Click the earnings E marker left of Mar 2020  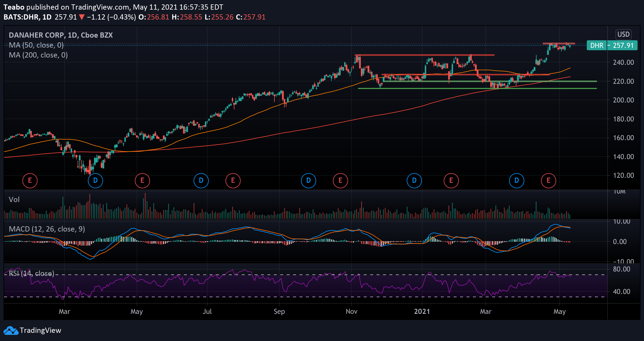click(x=30, y=180)
